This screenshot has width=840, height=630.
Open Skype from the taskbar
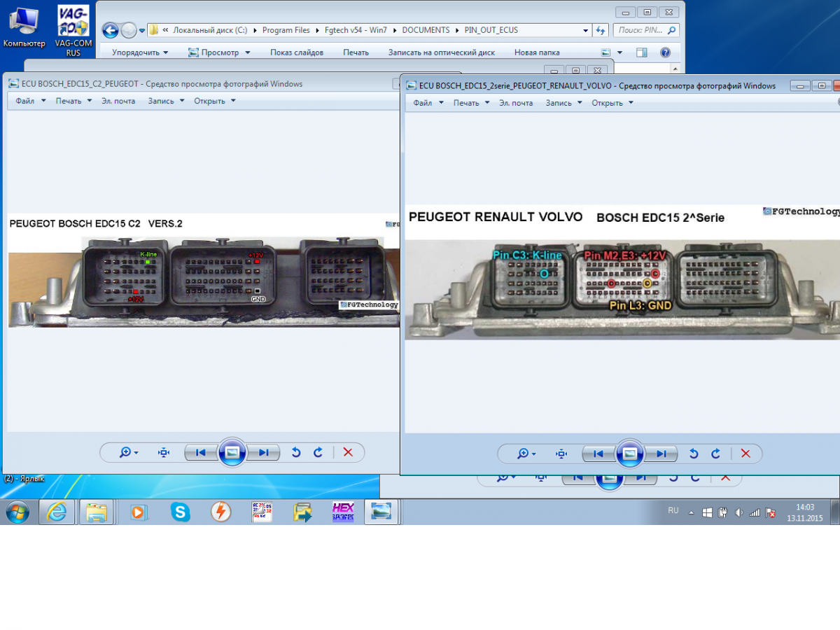point(180,512)
